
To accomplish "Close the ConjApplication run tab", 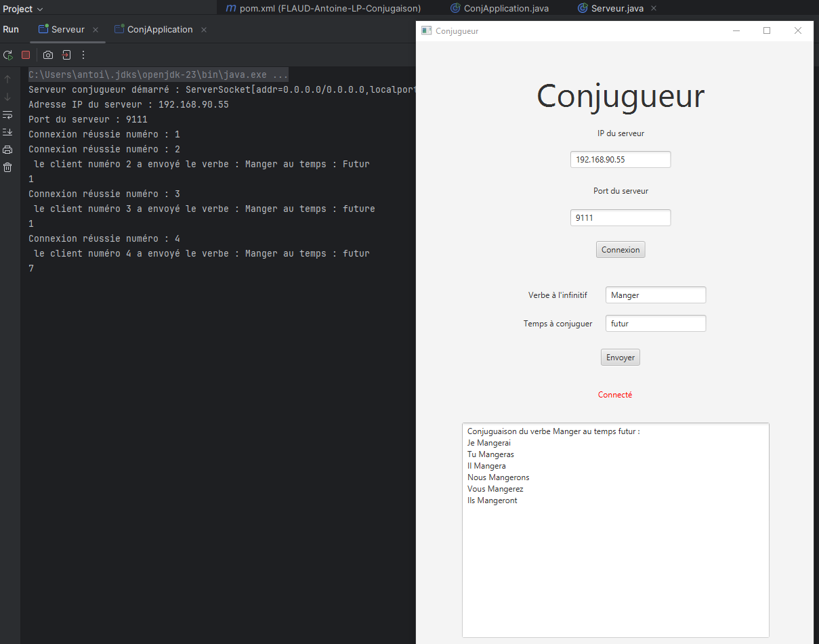I will [x=204, y=30].
